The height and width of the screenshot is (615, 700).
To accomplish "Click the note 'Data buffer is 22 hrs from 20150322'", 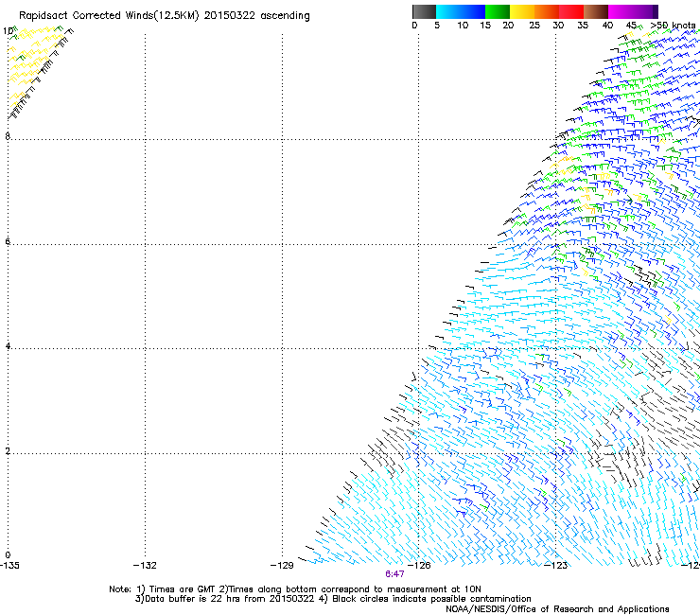I will click(x=230, y=599).
